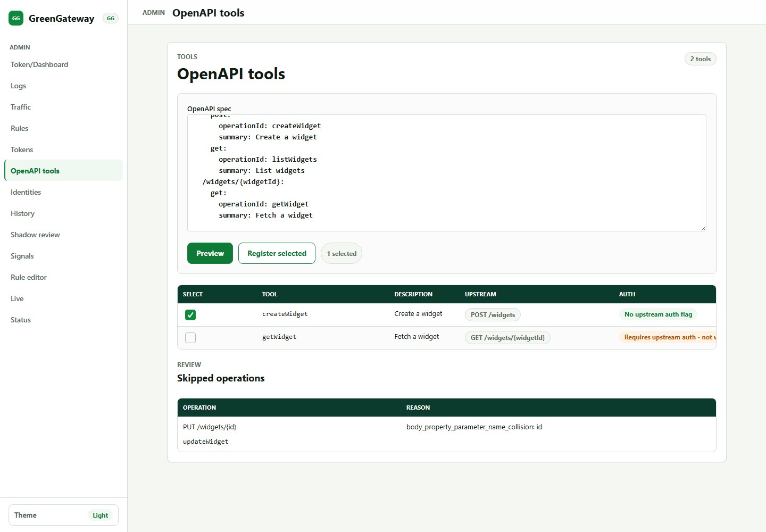Click the No upstream auth flag badge
The image size is (766, 532).
pos(658,314)
